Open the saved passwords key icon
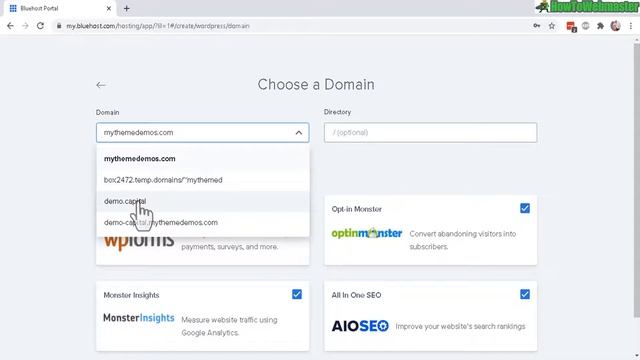640x360 pixels. coord(537,26)
